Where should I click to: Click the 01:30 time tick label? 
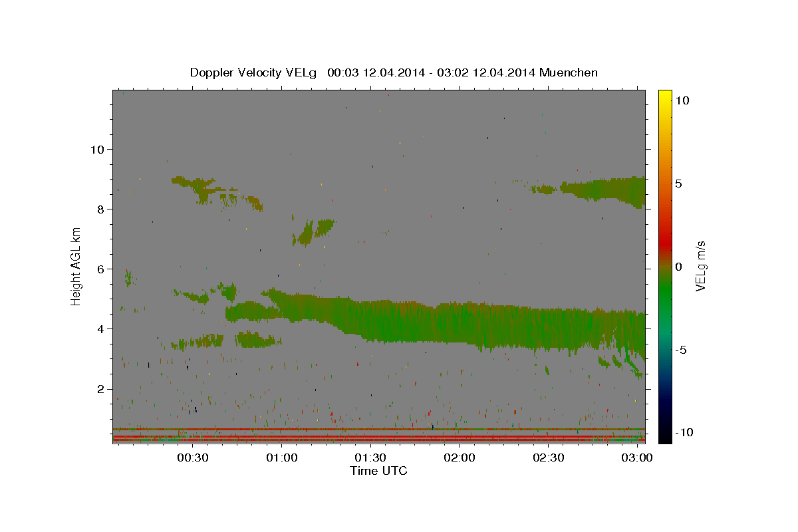click(370, 458)
